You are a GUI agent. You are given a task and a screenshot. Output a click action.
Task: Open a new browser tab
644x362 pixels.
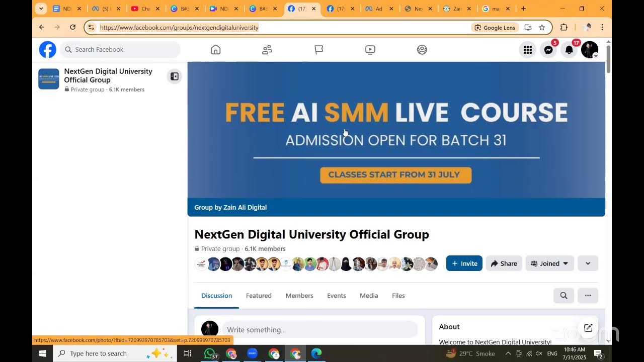(523, 9)
